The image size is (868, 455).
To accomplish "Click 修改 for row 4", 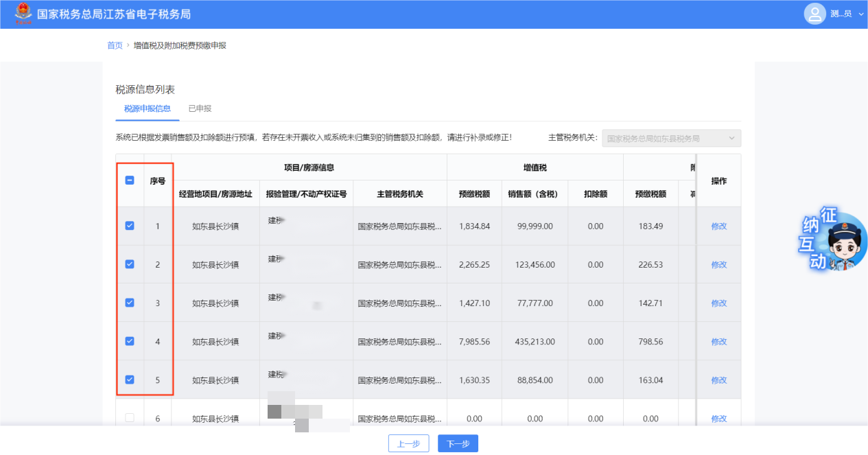I will pos(718,342).
